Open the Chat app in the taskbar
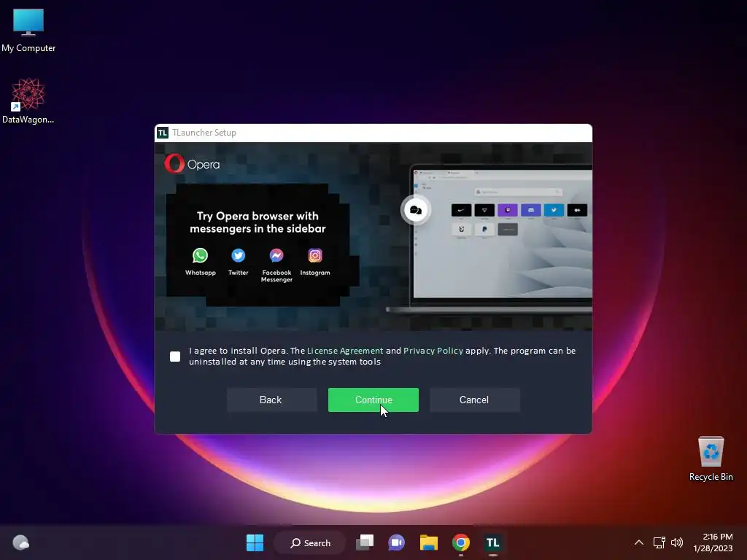 pyautogui.click(x=396, y=542)
